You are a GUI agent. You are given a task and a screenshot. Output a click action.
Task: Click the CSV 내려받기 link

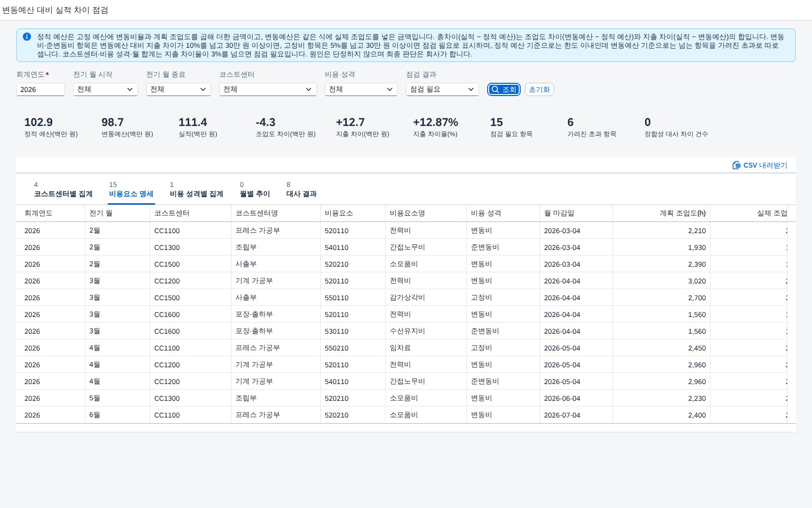[x=760, y=165]
